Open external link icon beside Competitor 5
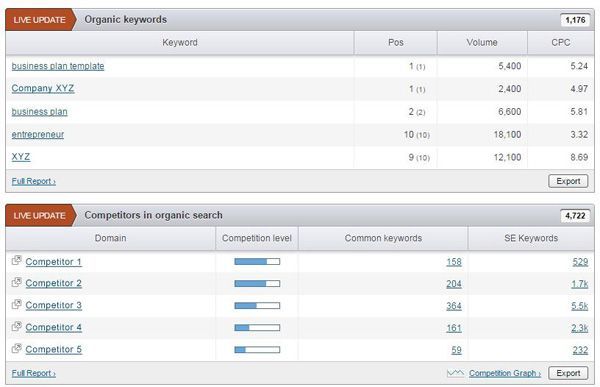Viewport: 600px width, 387px height. click(x=16, y=348)
